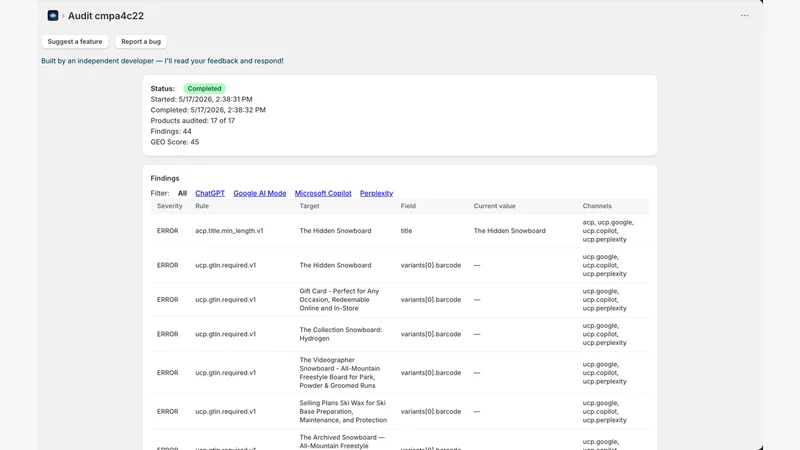Click ucp.gtin.required.v1 rule in Gift Card row
Image resolution: width=800 pixels, height=450 pixels.
click(x=226, y=299)
